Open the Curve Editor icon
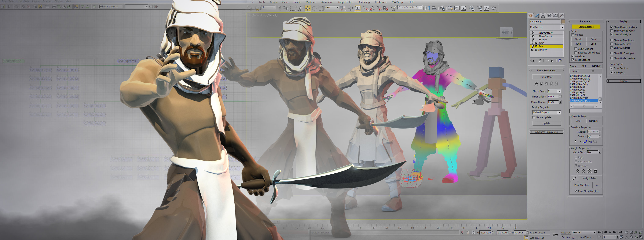 (457, 8)
